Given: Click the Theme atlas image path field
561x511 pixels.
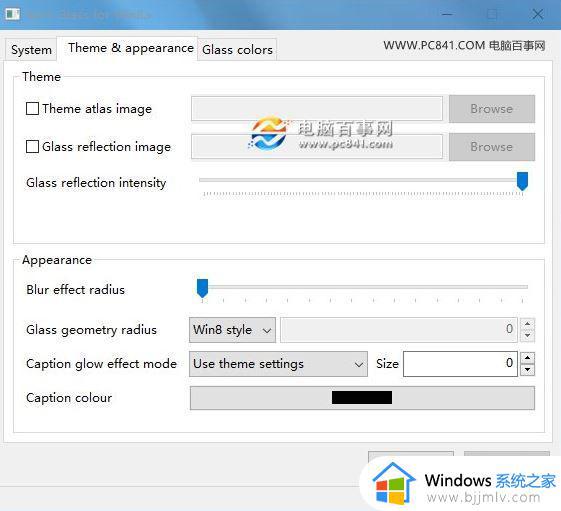Looking at the screenshot, I should pyautogui.click(x=317, y=108).
